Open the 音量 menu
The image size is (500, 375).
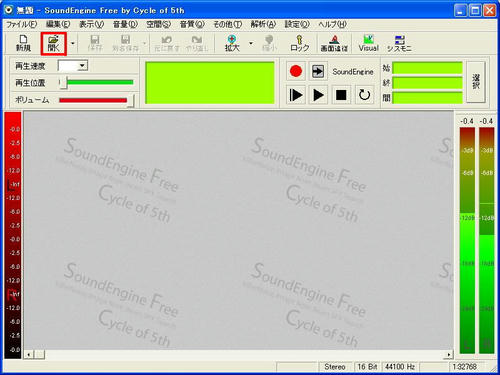(x=125, y=24)
